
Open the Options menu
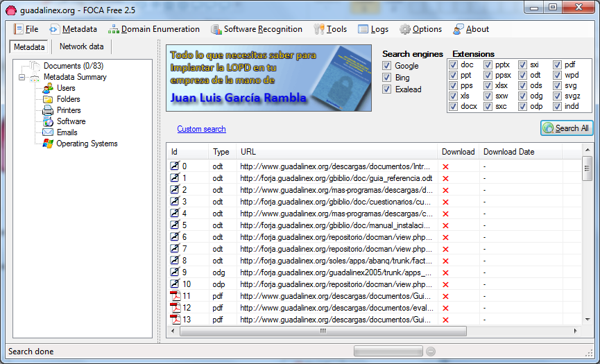tap(420, 29)
